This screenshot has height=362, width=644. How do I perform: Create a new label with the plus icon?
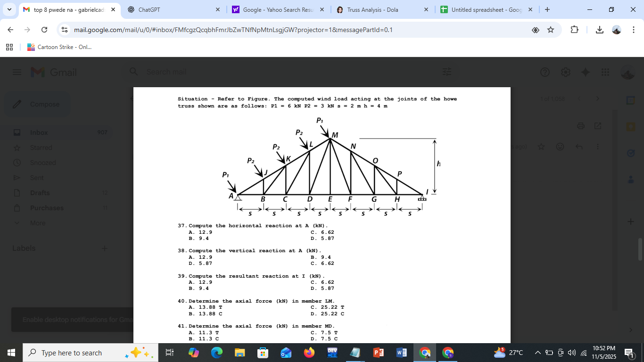105,248
